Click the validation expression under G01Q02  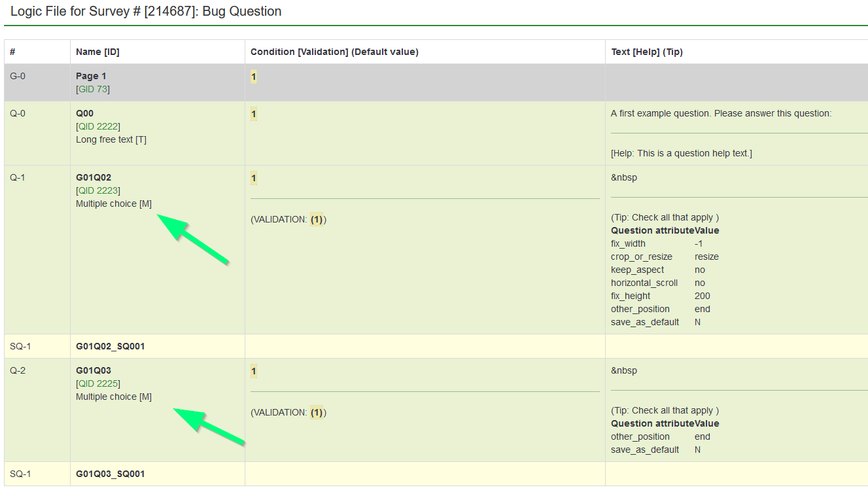point(317,220)
